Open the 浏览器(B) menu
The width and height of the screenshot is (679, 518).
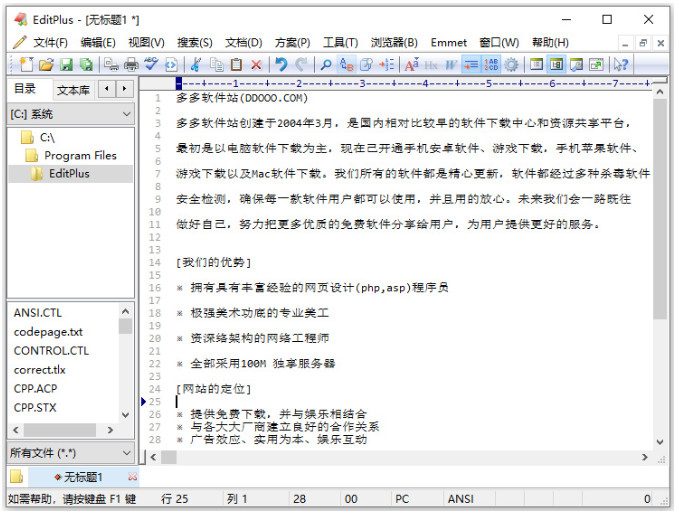coord(394,42)
